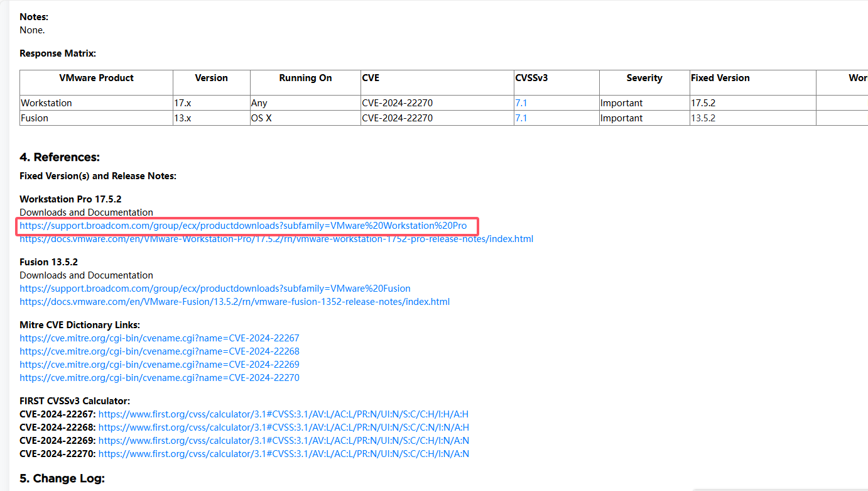868x491 pixels.
Task: Open CVSS calculator link for CVE-2024-22267
Action: pos(283,414)
